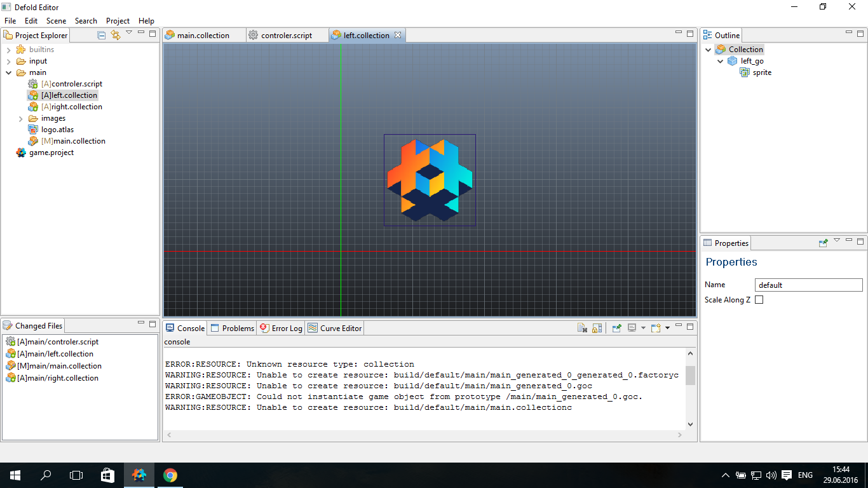
Task: Open the Windows Start menu
Action: [x=15, y=475]
